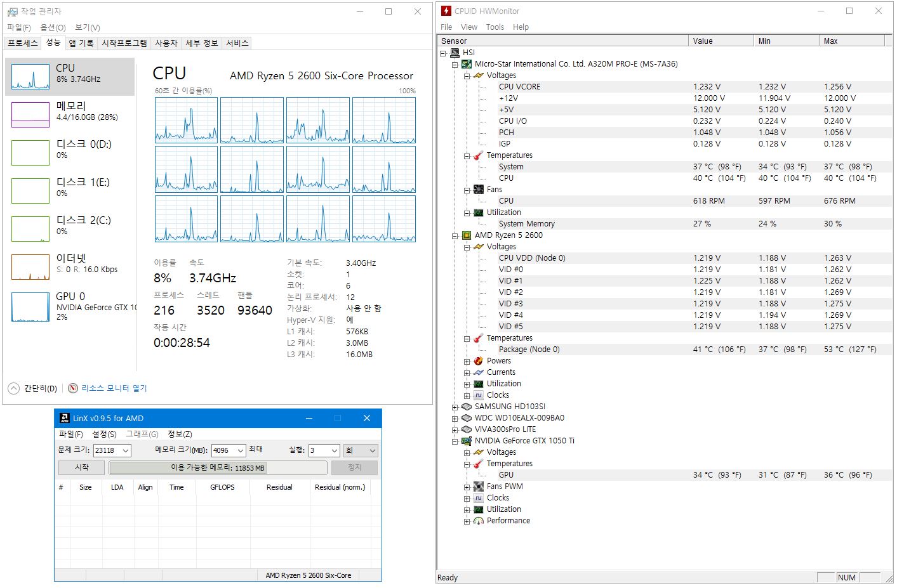Open the Tools menu in HWMonitor

tap(495, 27)
